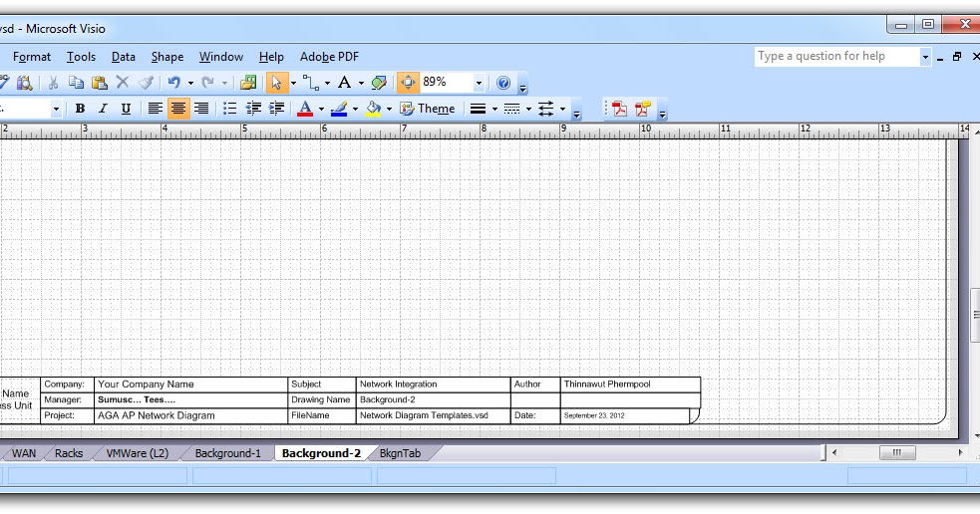This screenshot has height=514, width=980.
Task: Toggle underline formatting
Action: (x=126, y=109)
